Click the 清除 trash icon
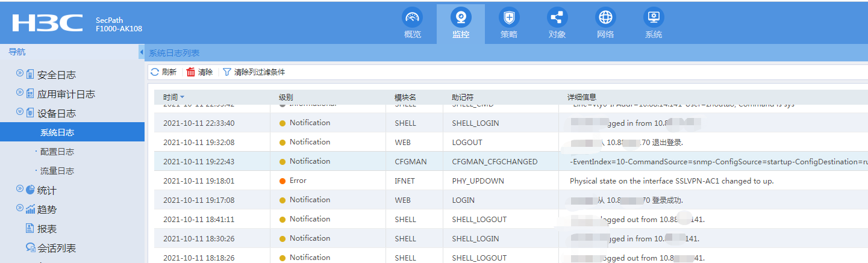The image size is (868, 263). (191, 72)
